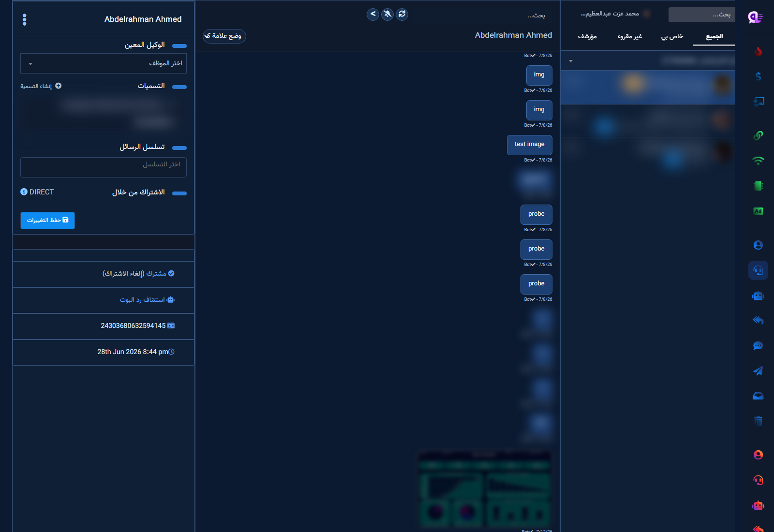The image size is (774, 532).
Task: Open the three-dot menu beside Abdelrahman Ahmed
Action: tap(25, 19)
